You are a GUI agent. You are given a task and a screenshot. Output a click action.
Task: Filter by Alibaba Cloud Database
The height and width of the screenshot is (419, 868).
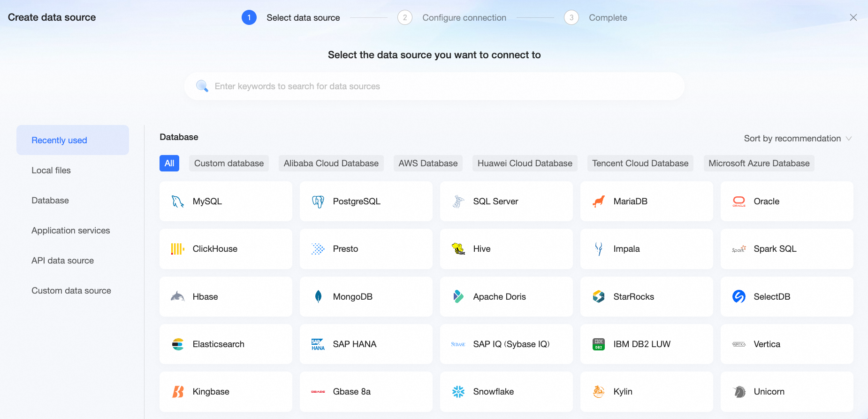point(331,163)
